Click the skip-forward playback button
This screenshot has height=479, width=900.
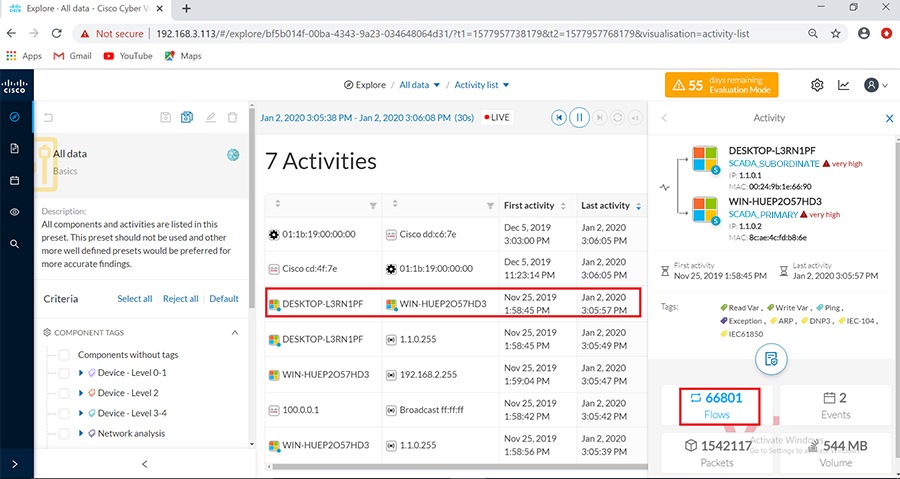pos(599,118)
